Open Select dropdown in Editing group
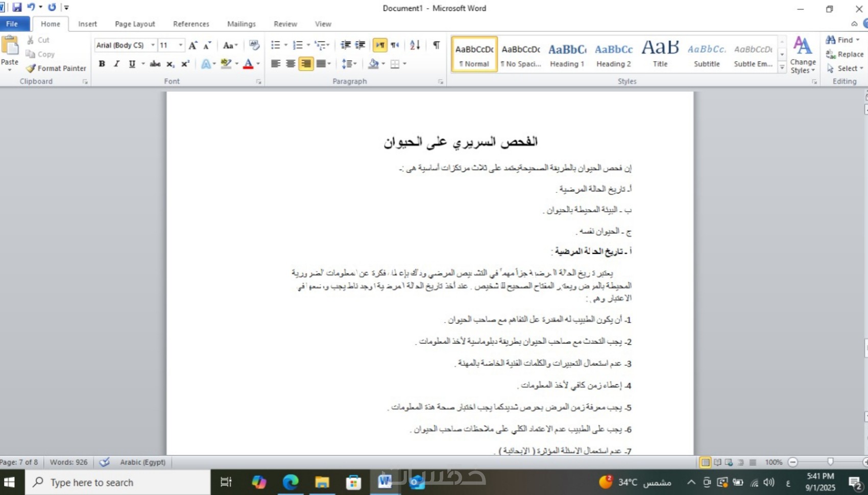The width and height of the screenshot is (868, 495). click(845, 68)
